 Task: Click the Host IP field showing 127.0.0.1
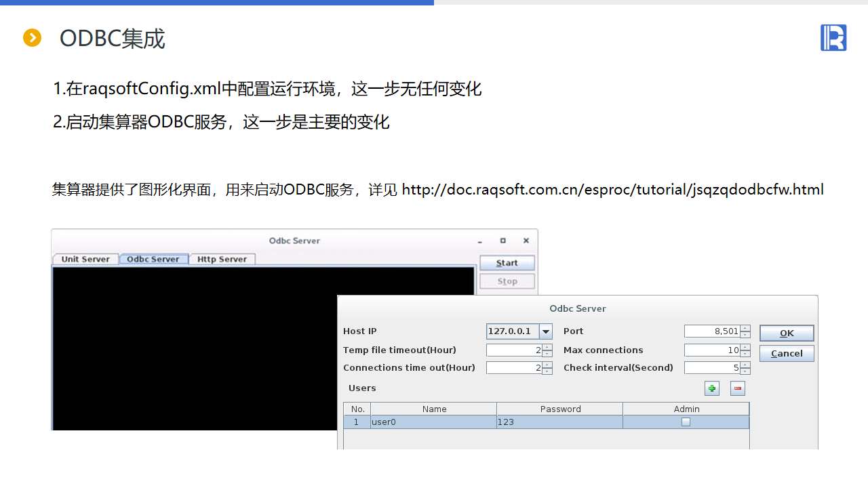[x=513, y=331]
